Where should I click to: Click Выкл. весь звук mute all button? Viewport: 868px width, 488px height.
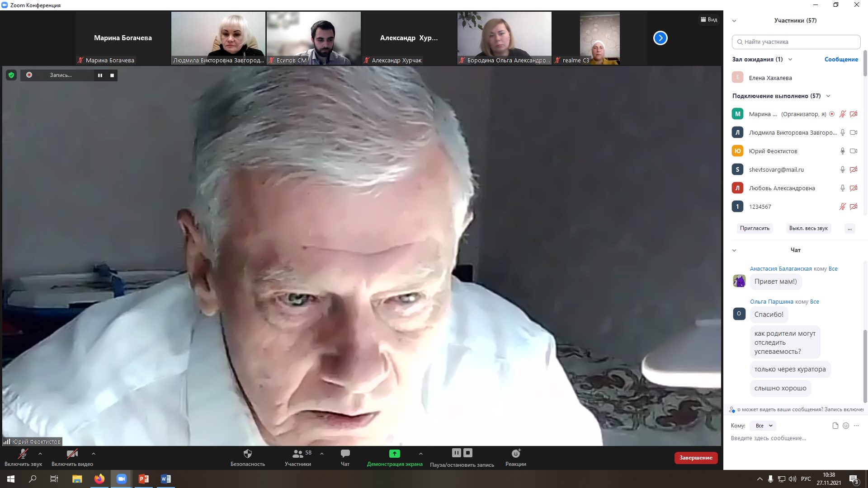[808, 228]
